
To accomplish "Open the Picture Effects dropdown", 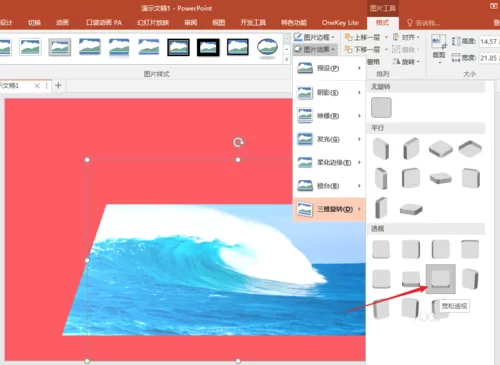I will click(x=315, y=49).
